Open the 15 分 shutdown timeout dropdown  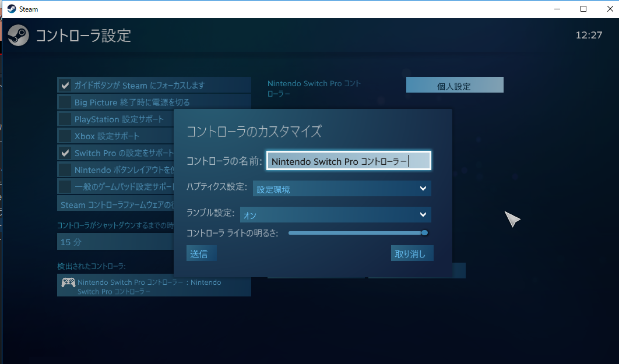115,242
